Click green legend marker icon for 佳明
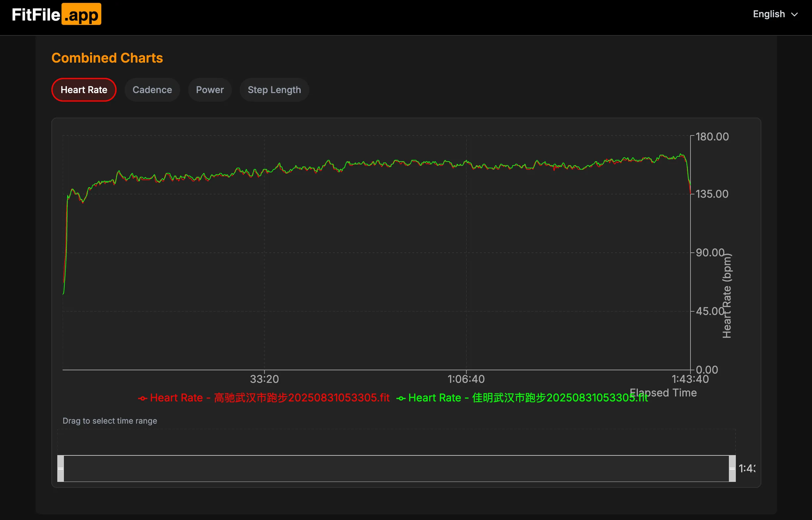 click(x=401, y=398)
